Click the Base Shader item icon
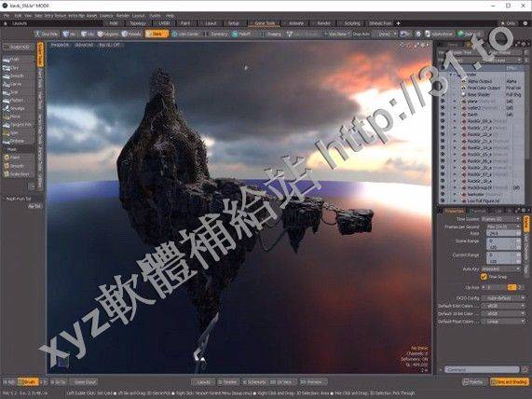 click(463, 94)
